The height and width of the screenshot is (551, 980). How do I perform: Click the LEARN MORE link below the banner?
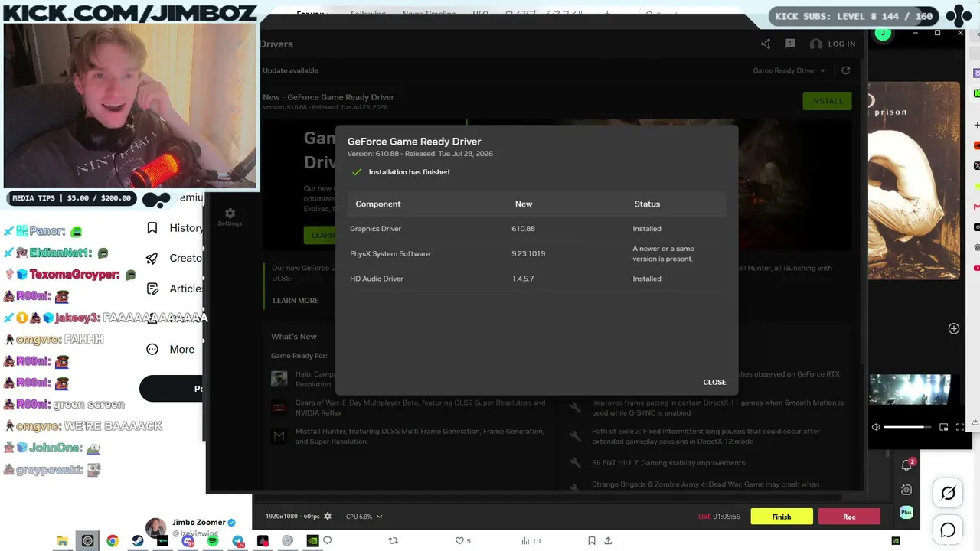point(296,301)
